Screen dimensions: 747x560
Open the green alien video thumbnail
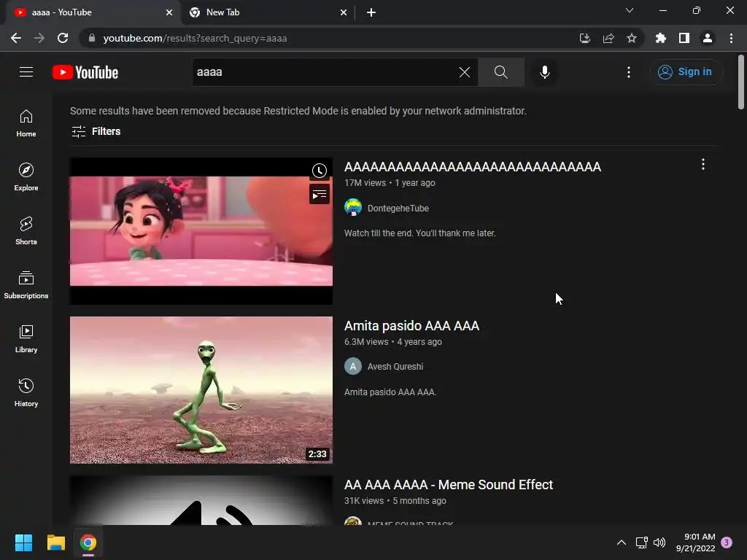click(201, 390)
